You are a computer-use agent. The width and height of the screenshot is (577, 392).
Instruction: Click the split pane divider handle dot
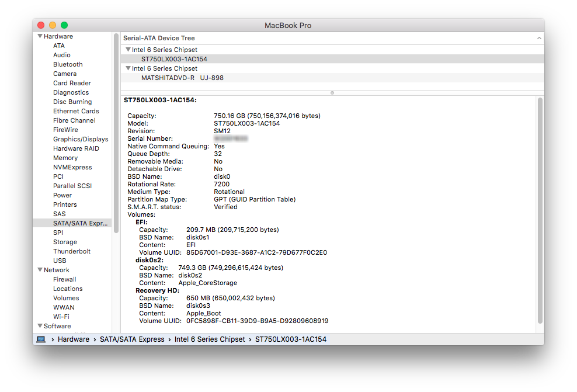[332, 93]
